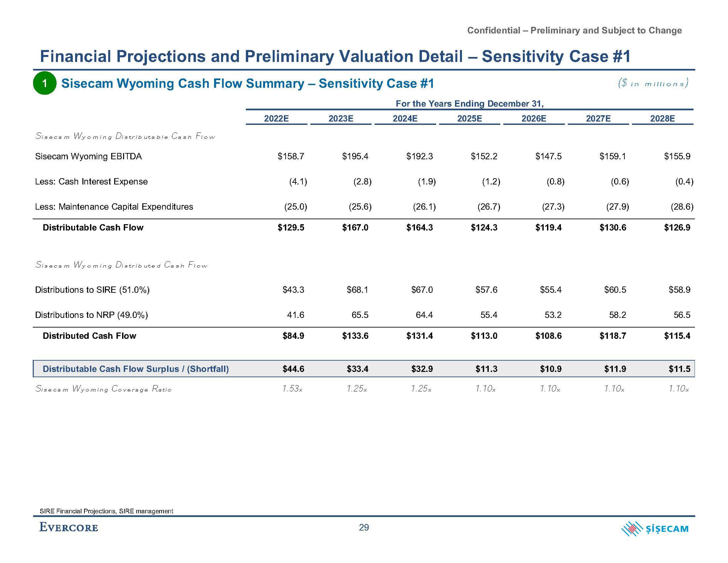Click the Distributed Cash Flow bold label
728x563 pixels.
click(x=89, y=336)
